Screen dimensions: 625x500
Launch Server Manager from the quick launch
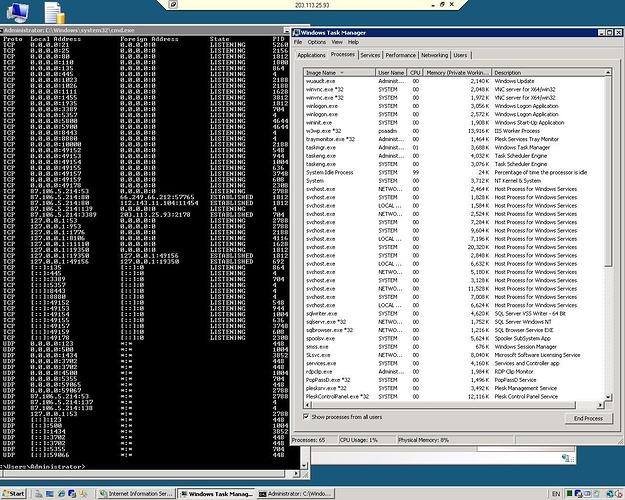39,494
